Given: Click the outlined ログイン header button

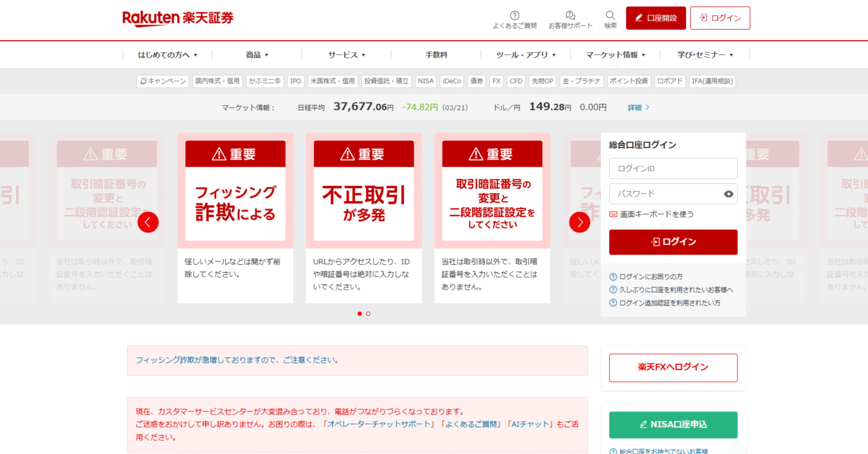Looking at the screenshot, I should click(x=720, y=18).
